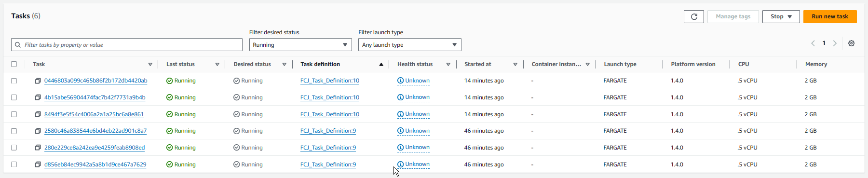868x178 pixels.
Task: Open the Stop dropdown button
Action: coord(781,16)
